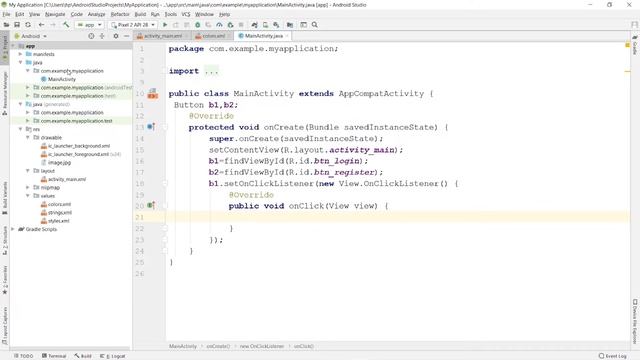640x360 pixels.
Task: Open the SDK Manager icon
Action: tap(276, 25)
